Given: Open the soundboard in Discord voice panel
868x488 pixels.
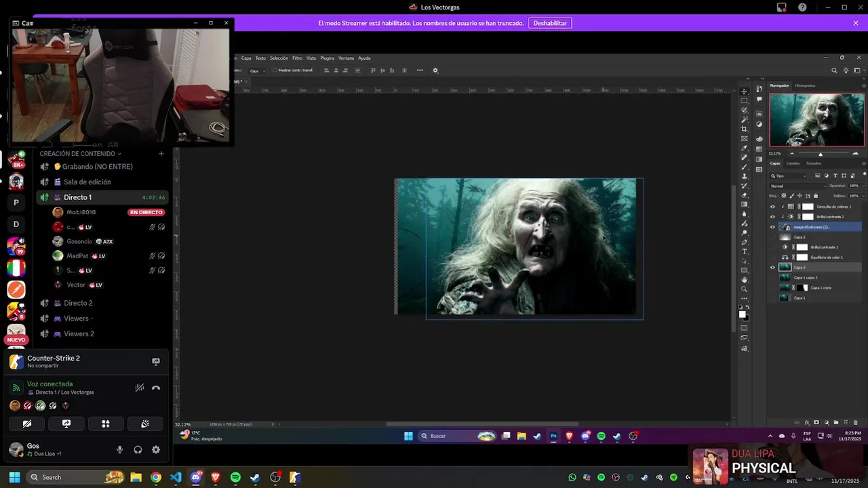Looking at the screenshot, I should (x=145, y=424).
